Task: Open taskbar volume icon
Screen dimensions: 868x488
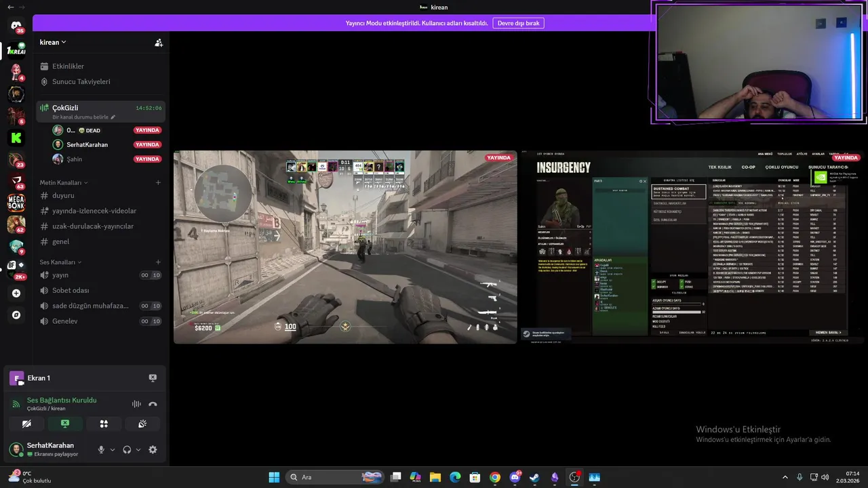Action: click(x=825, y=477)
